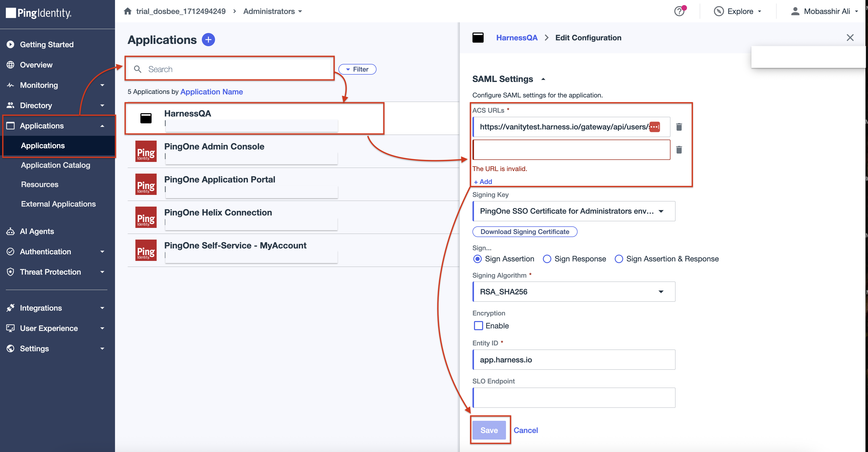
Task: Click the PingOne Self-Service MyAccount logo icon
Action: coord(146,250)
